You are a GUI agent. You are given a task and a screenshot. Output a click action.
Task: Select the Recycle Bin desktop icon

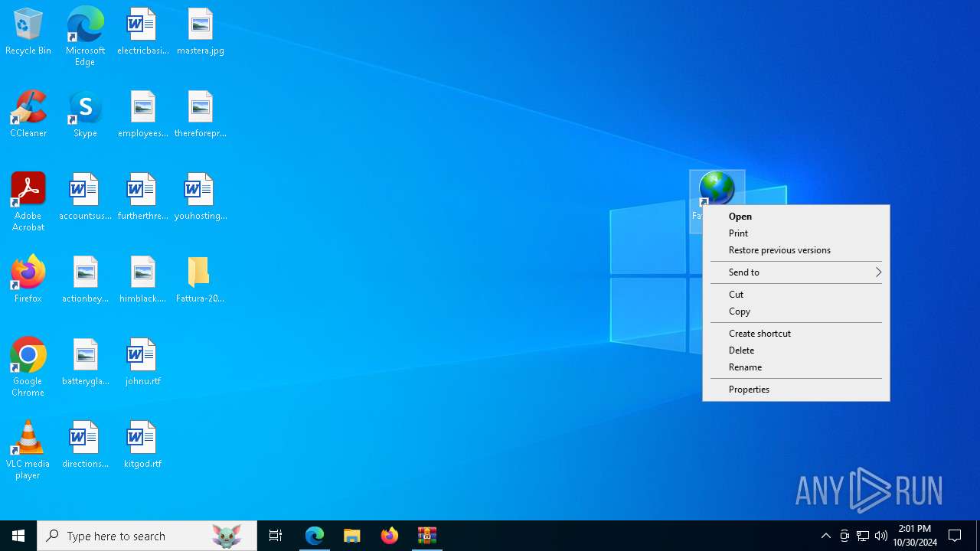28,32
